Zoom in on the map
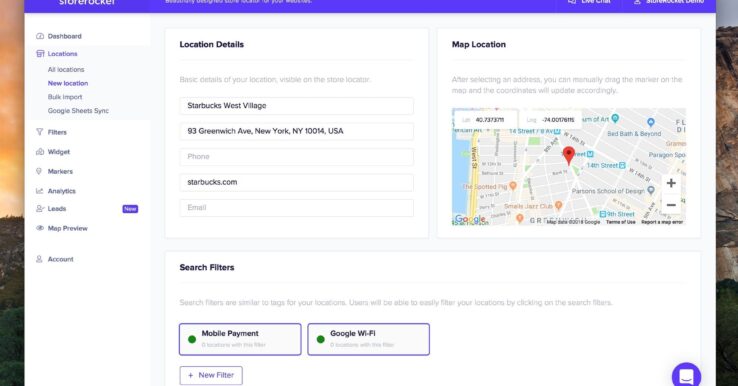Screen dimensions: 738x386 pos(671,183)
